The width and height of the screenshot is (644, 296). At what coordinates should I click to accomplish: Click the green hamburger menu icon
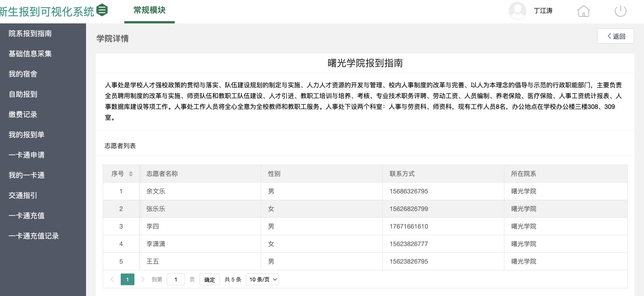[x=102, y=10]
